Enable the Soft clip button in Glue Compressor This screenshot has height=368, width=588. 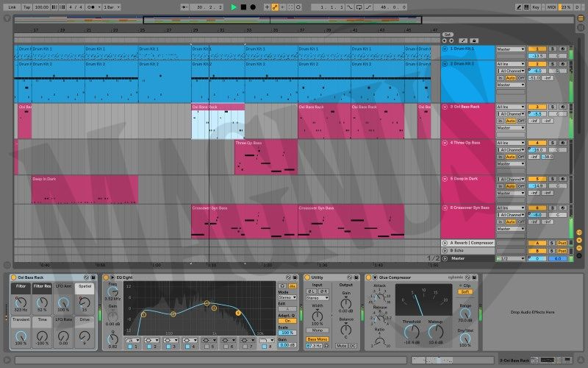coord(466,291)
